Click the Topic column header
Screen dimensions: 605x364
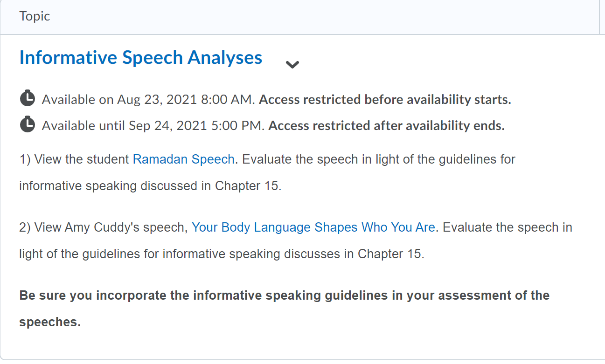(x=35, y=16)
